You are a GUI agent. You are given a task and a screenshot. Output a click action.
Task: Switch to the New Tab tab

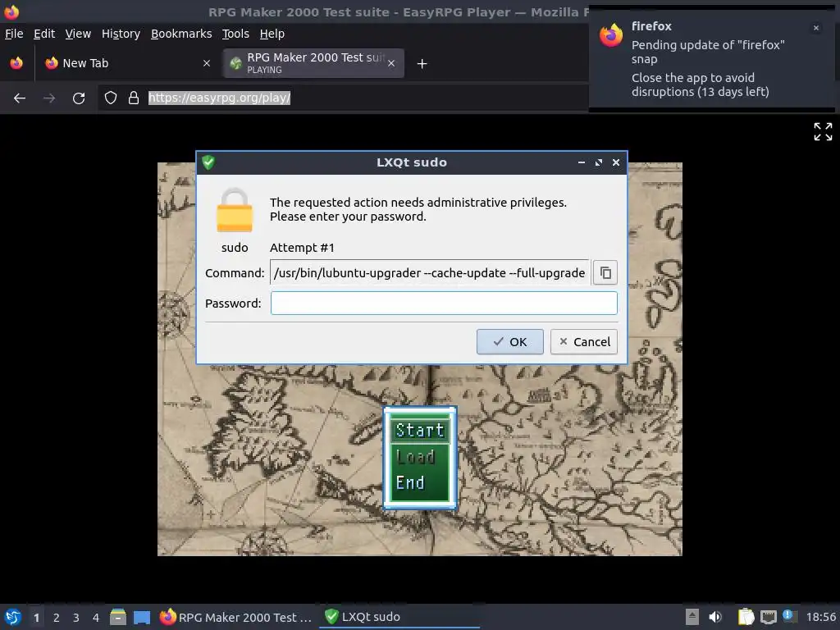pos(127,63)
